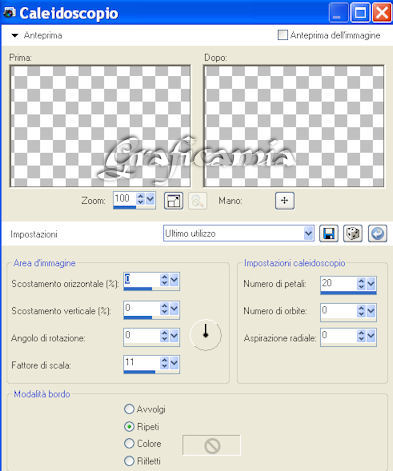Click the Numero di orbite spinner arrows
This screenshot has width=393, height=471.
[x=361, y=311]
